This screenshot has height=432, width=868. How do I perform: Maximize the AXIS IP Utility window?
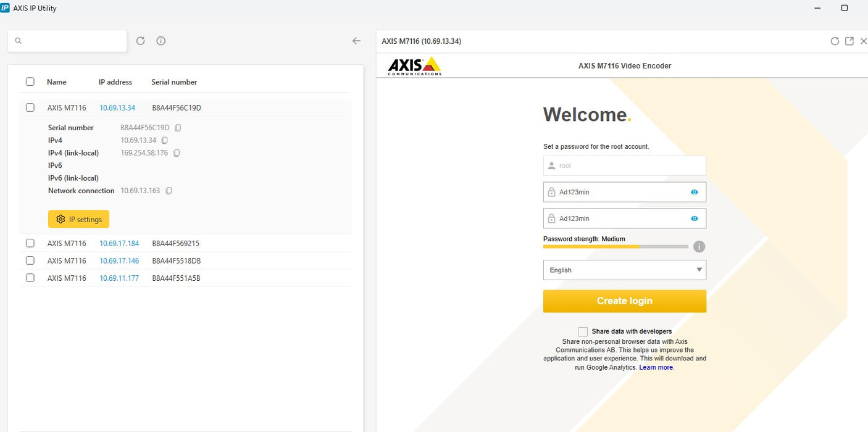coord(845,8)
